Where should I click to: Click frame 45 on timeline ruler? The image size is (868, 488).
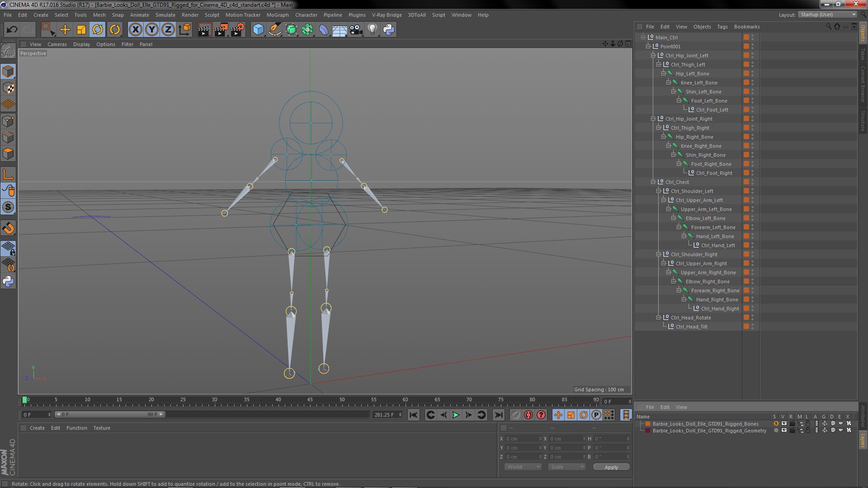[310, 400]
